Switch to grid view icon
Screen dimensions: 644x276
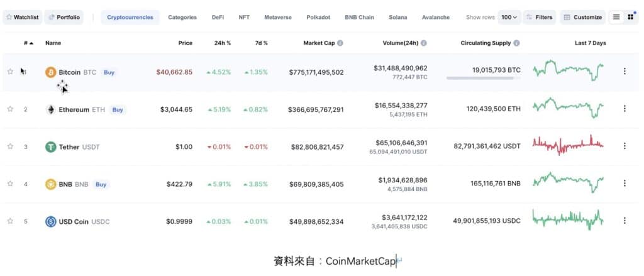tap(630, 17)
